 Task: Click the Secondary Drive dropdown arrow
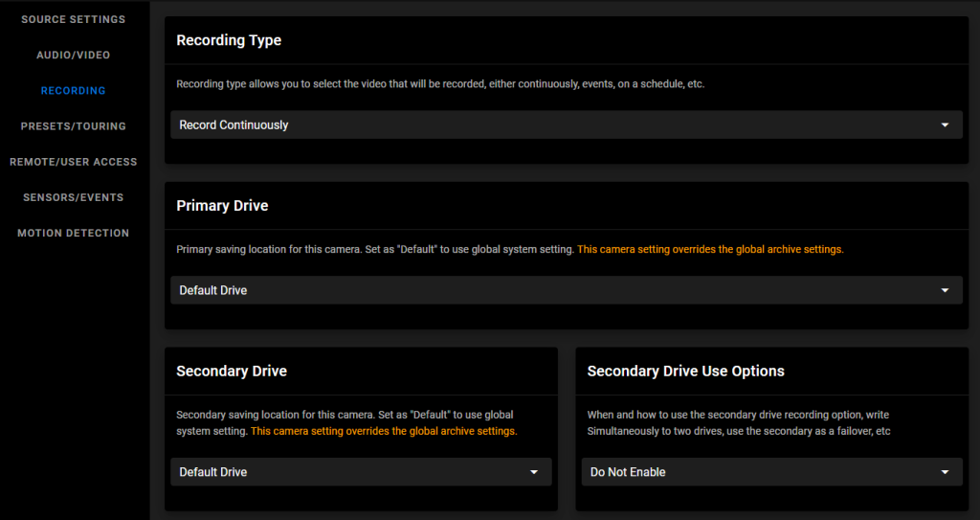coord(534,472)
